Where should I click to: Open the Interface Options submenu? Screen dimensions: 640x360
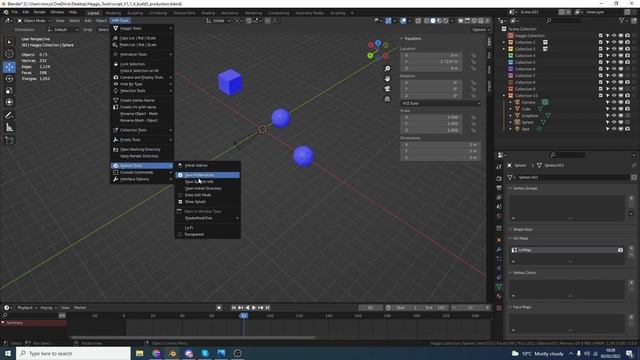click(142, 179)
